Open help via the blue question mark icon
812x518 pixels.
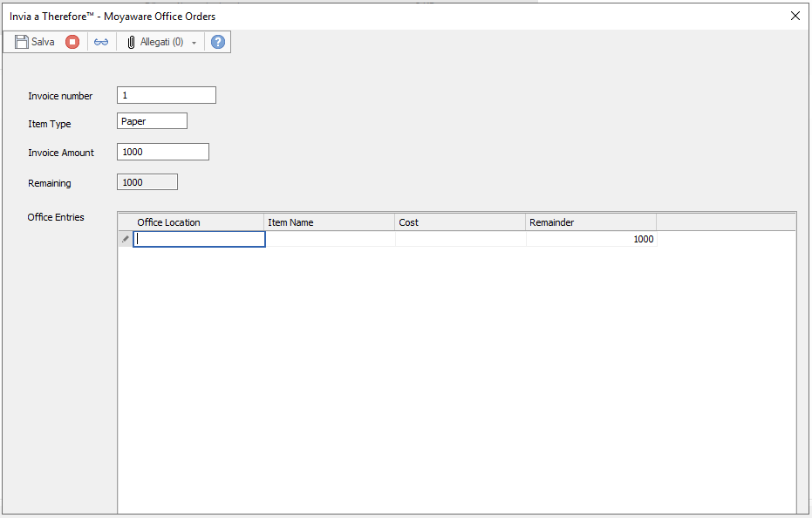coord(217,41)
